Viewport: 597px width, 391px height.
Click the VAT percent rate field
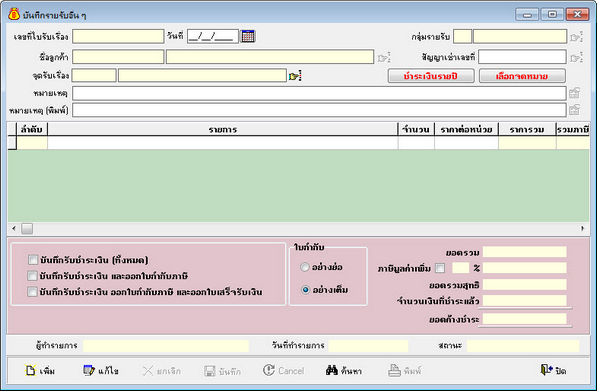[460, 268]
